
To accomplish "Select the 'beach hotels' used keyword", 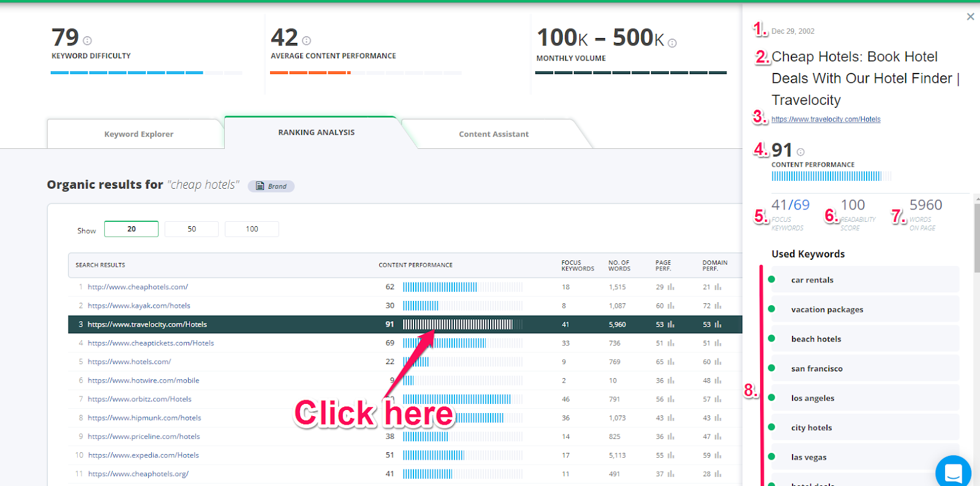I will coord(865,339).
